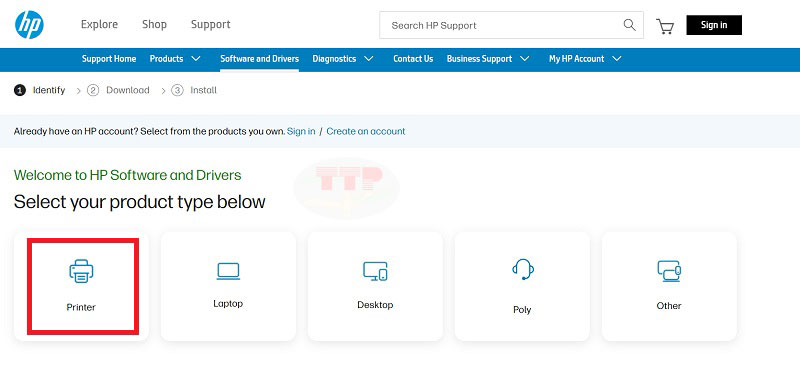The image size is (800, 376).
Task: Click the inline Sign in link
Action: pos(301,131)
